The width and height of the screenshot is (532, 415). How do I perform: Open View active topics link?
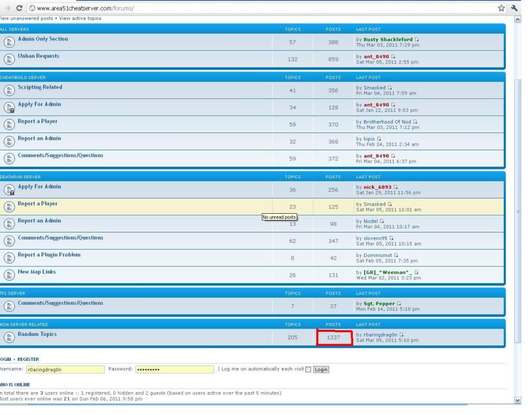click(80, 18)
